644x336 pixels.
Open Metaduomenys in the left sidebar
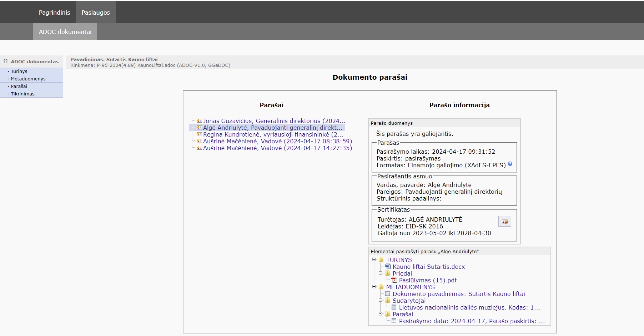click(28, 79)
